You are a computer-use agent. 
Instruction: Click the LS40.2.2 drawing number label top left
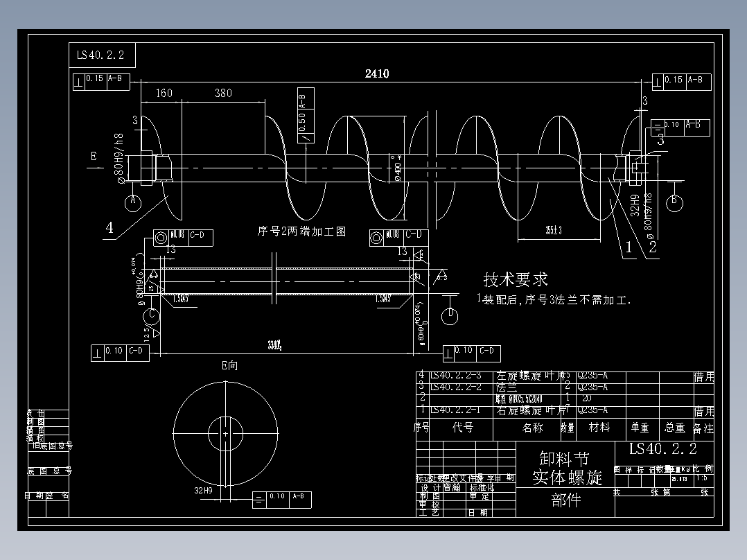click(x=103, y=55)
